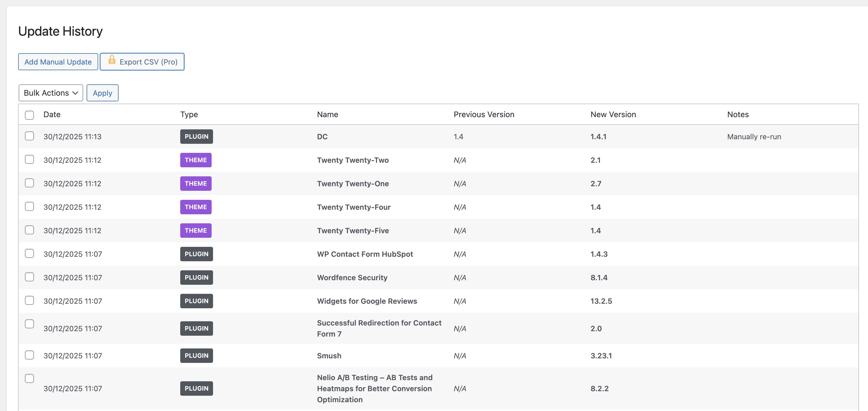This screenshot has height=411, width=868.
Task: Click the PLUGIN badge for Wordfence Security
Action: tap(196, 277)
